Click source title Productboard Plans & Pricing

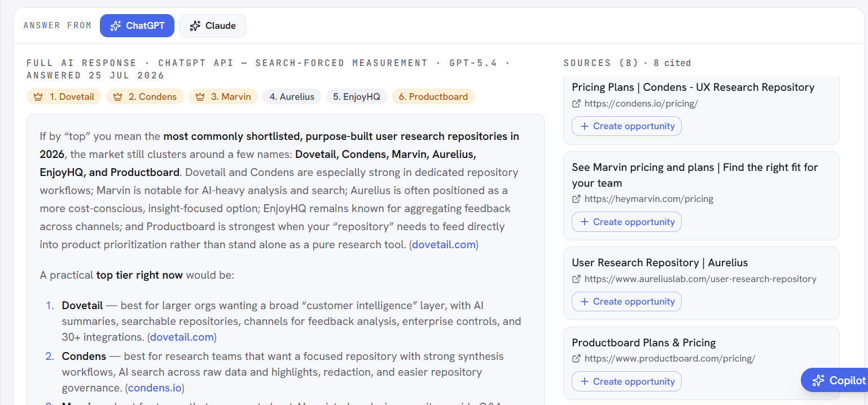[x=643, y=343]
